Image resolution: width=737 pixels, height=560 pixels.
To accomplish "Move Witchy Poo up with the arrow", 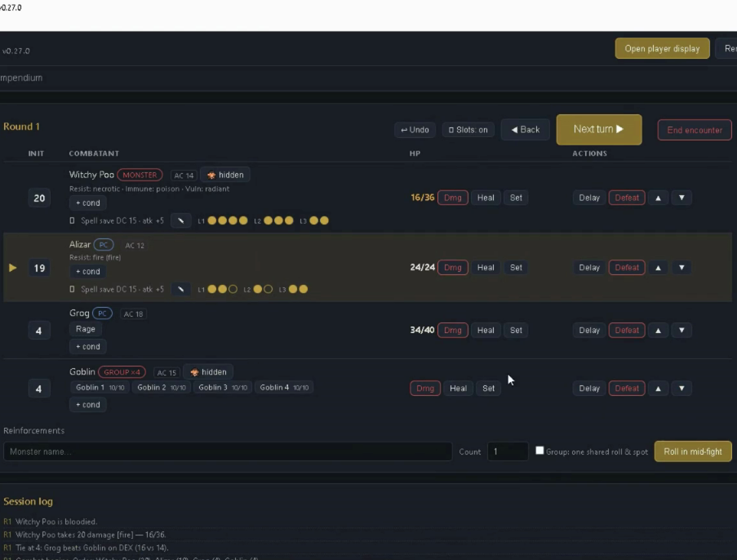I will (x=658, y=198).
